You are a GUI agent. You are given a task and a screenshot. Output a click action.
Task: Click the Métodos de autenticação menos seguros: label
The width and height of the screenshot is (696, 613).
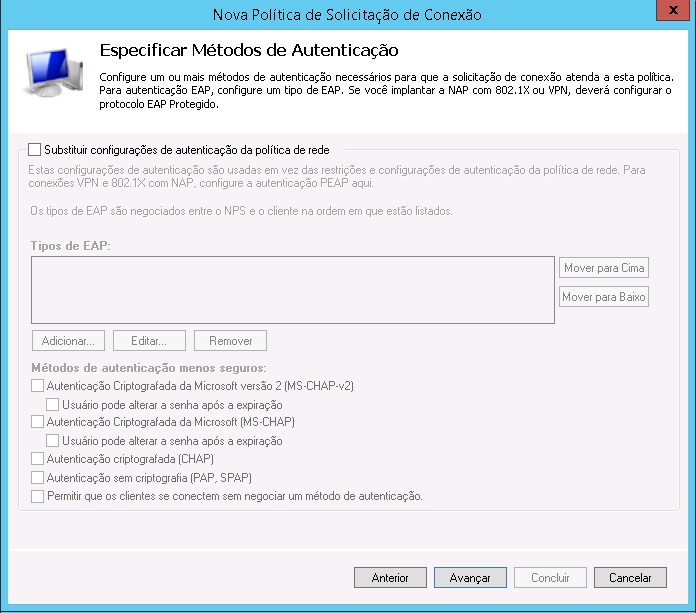point(149,368)
